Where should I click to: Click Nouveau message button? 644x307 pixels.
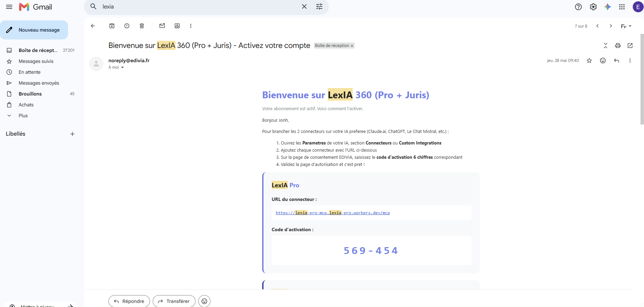coord(34,30)
